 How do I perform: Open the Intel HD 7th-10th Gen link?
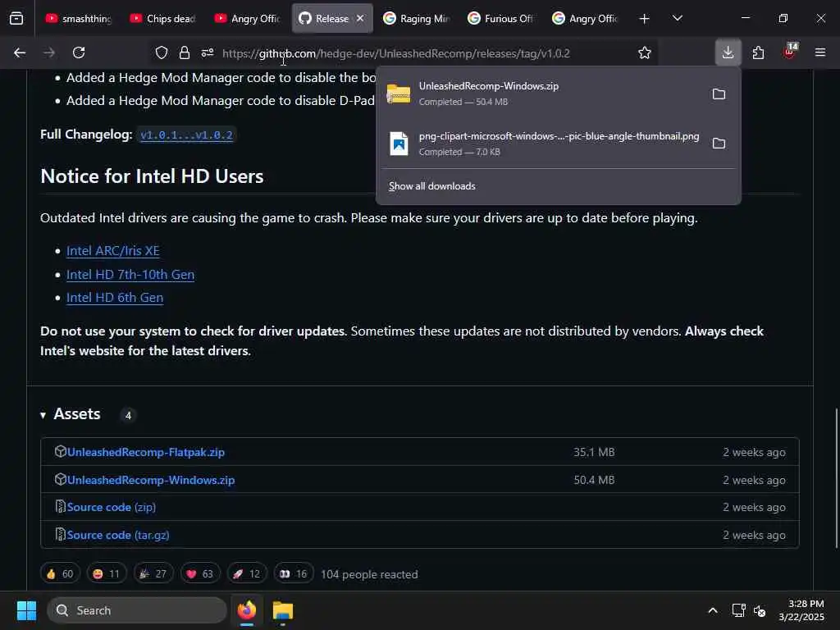coord(130,274)
